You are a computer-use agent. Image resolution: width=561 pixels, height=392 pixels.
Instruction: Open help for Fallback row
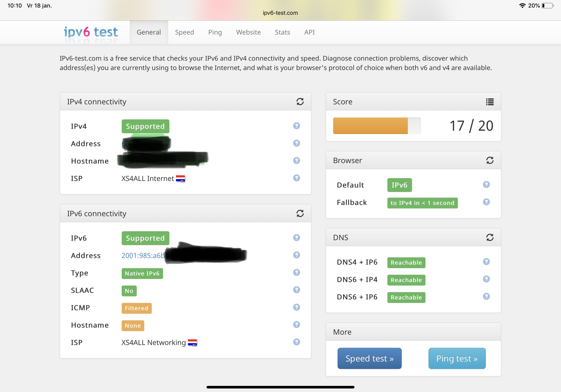click(x=486, y=202)
